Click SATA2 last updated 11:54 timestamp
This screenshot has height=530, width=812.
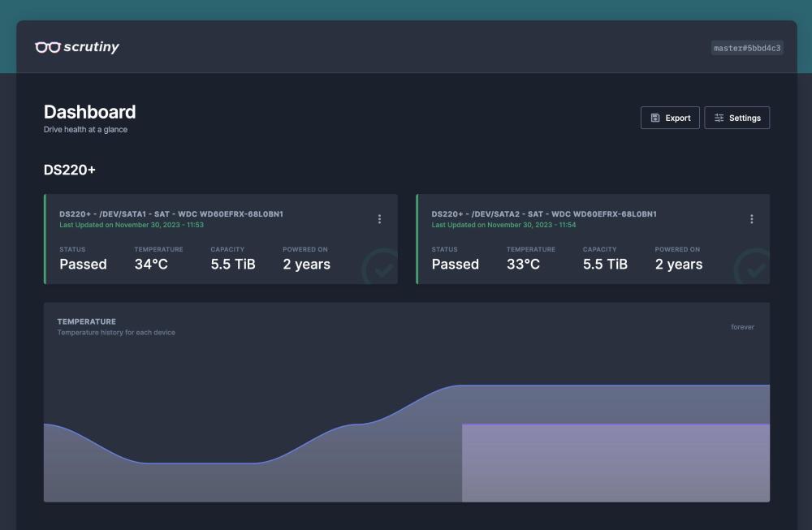[x=503, y=225]
